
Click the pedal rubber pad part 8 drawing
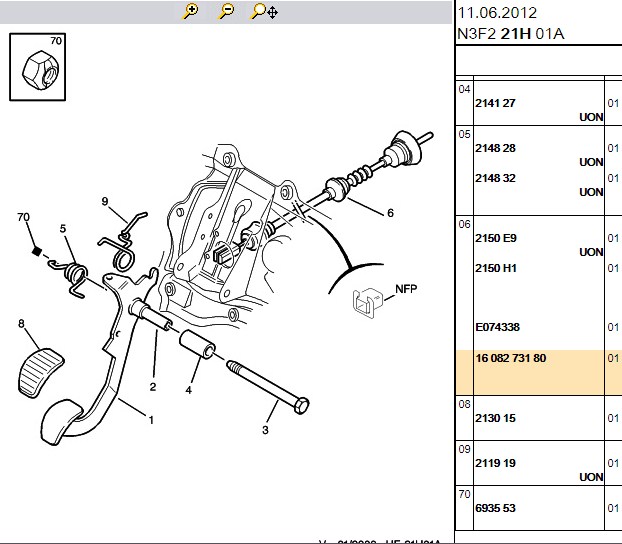[x=40, y=372]
